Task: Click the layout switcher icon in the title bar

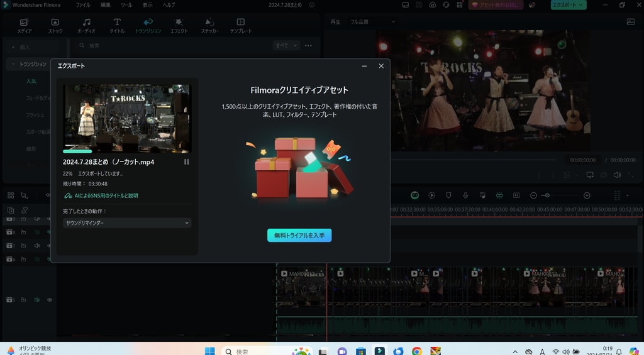Action: (406, 5)
